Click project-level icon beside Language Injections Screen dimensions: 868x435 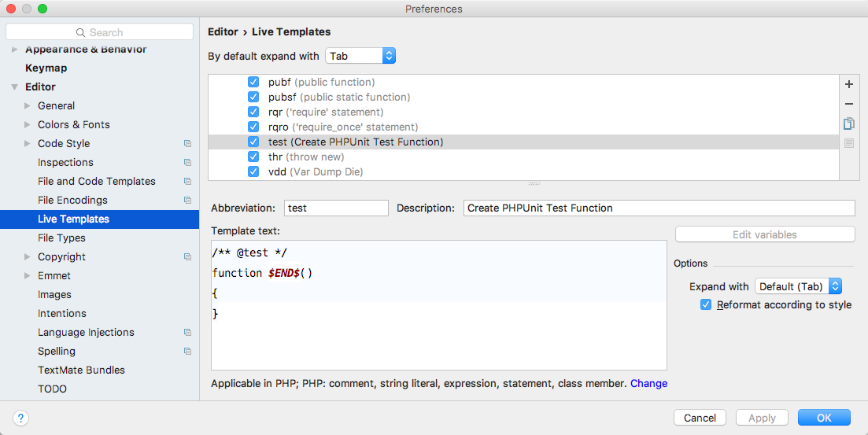tap(187, 332)
